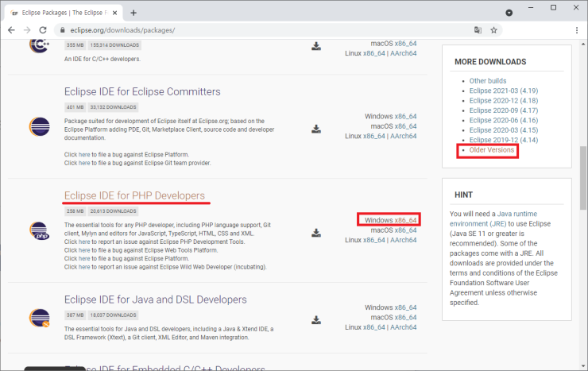588x371 pixels.
Task: Open the Older Versions link
Action: pos(491,150)
